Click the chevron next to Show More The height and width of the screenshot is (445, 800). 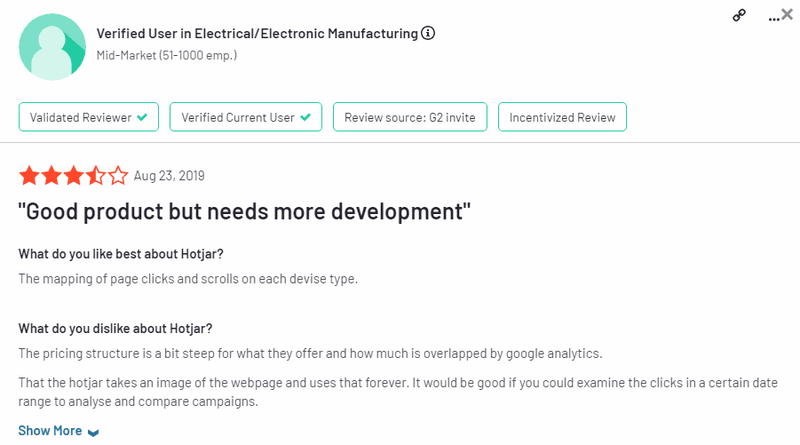point(93,432)
